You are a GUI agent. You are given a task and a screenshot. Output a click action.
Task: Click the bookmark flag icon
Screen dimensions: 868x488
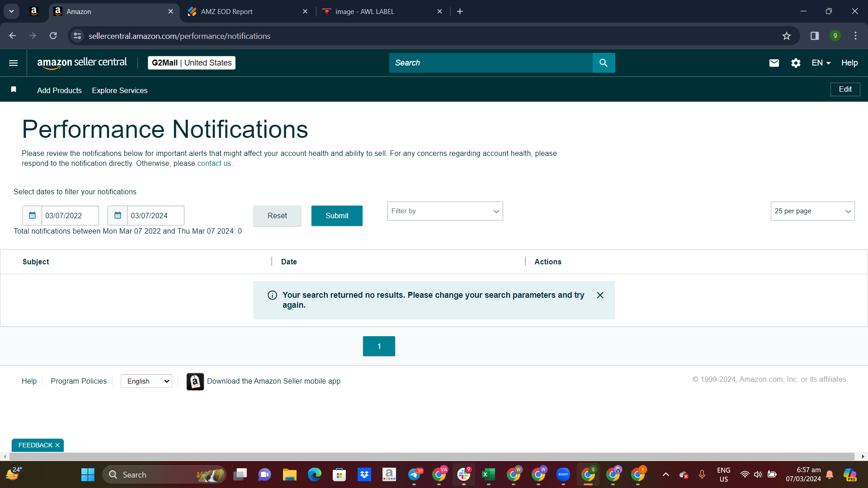[14, 89]
